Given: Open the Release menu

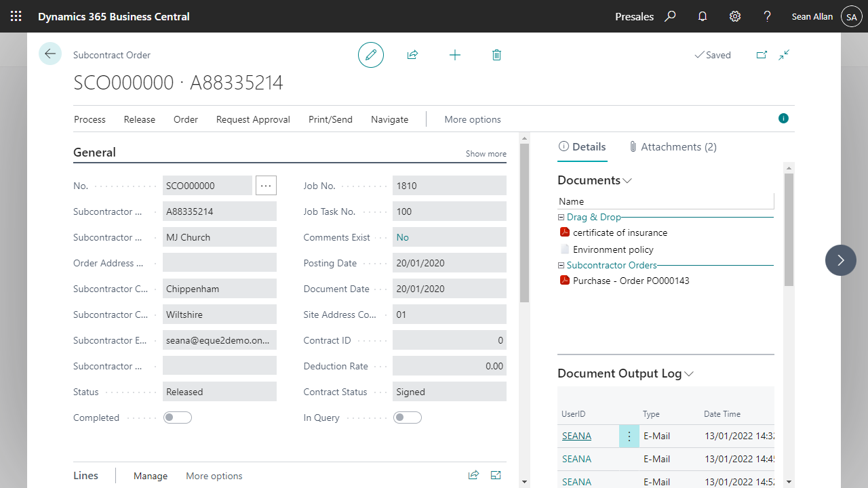Looking at the screenshot, I should (x=140, y=119).
